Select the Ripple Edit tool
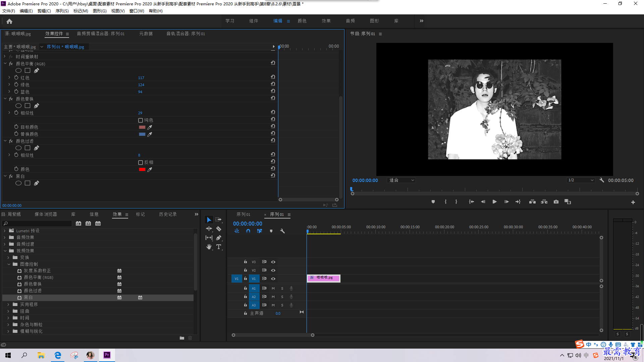This screenshot has width=644, height=362. 209,229
